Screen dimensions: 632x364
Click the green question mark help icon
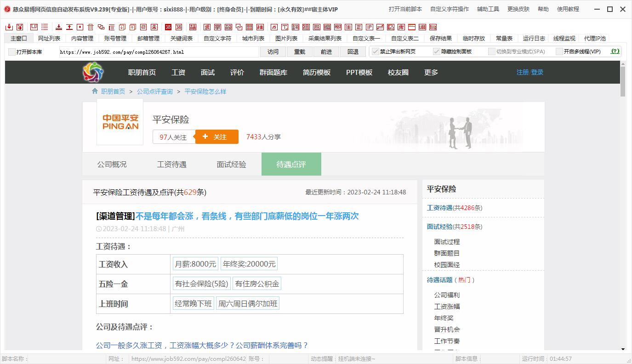coord(615,51)
